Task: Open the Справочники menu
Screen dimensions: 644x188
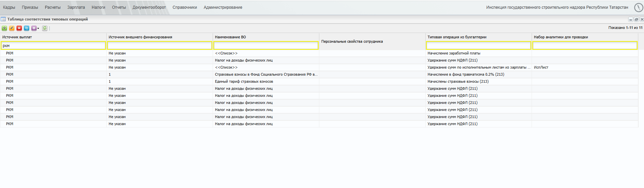Action: tap(185, 7)
